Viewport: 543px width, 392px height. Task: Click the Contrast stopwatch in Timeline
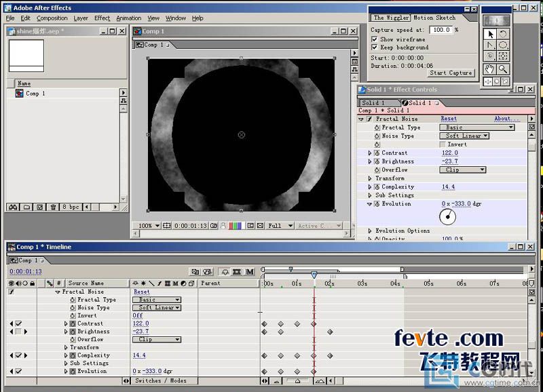tap(73, 324)
